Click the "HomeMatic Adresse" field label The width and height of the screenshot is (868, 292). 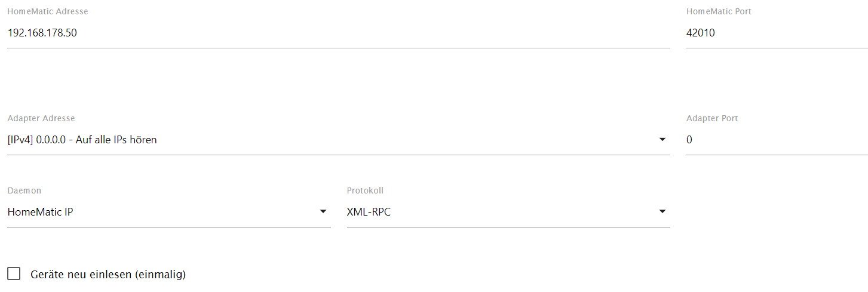[x=48, y=11]
